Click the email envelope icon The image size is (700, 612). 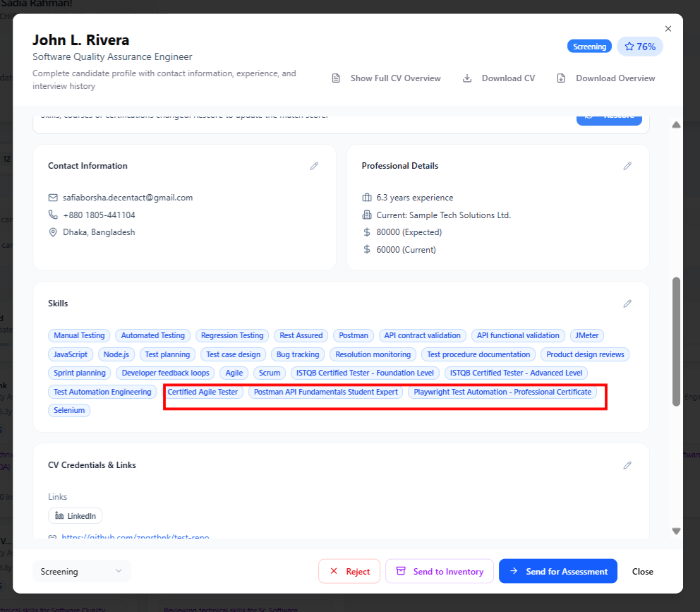[x=53, y=198]
